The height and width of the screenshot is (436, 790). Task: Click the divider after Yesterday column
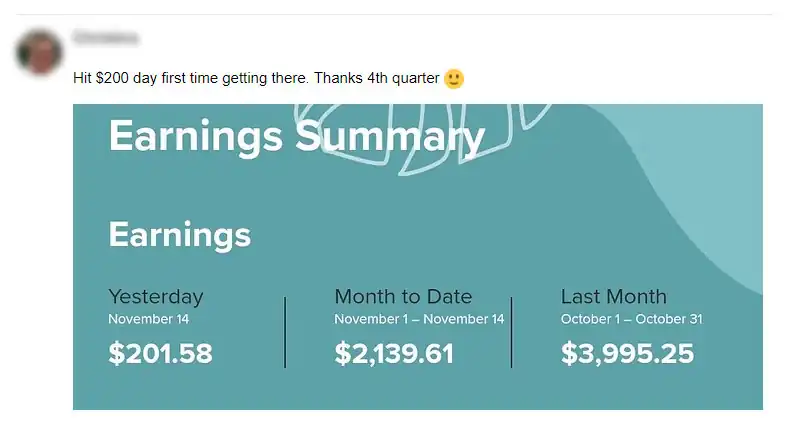pos(285,332)
